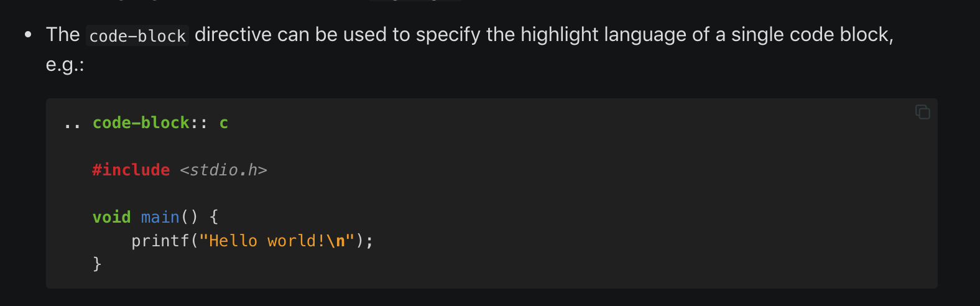The height and width of the screenshot is (306, 980).
Task: Click the language argument 'c' after code-block::
Action: tap(224, 123)
